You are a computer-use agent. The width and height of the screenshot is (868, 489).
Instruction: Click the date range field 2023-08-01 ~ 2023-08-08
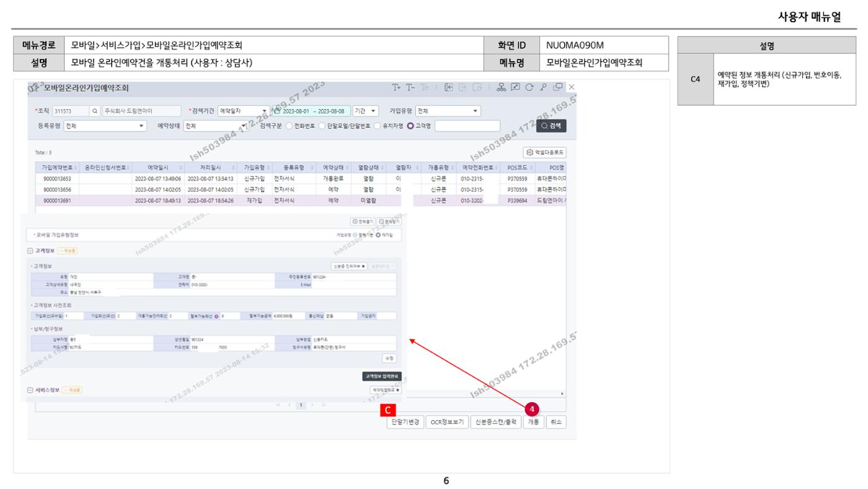tap(312, 111)
